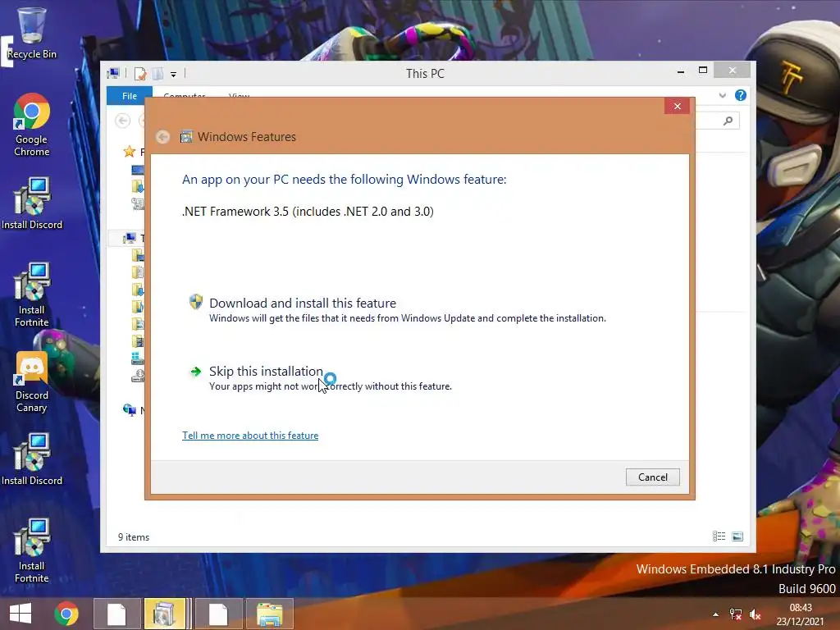This screenshot has height=630, width=840.
Task: Open File Explorer from the taskbar
Action: pyautogui.click(x=269, y=614)
